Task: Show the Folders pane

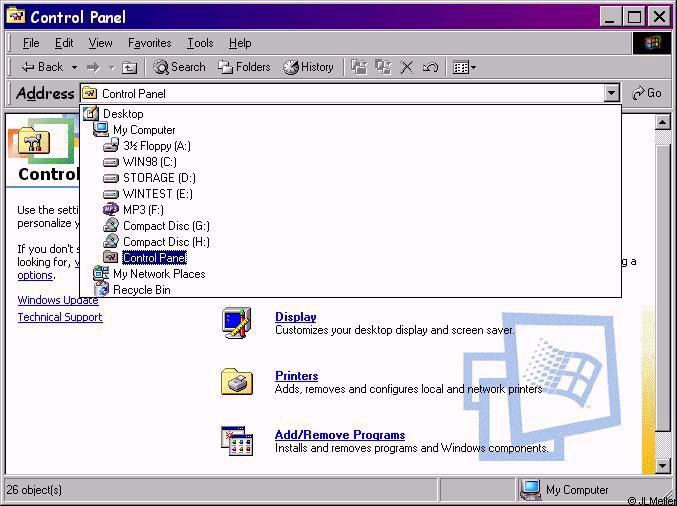Action: click(244, 67)
